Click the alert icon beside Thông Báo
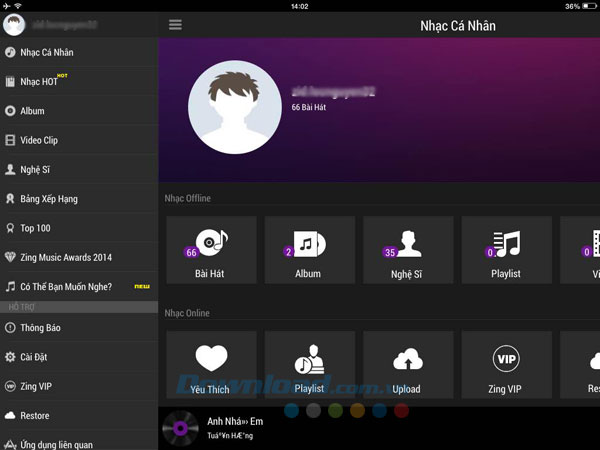 10,328
